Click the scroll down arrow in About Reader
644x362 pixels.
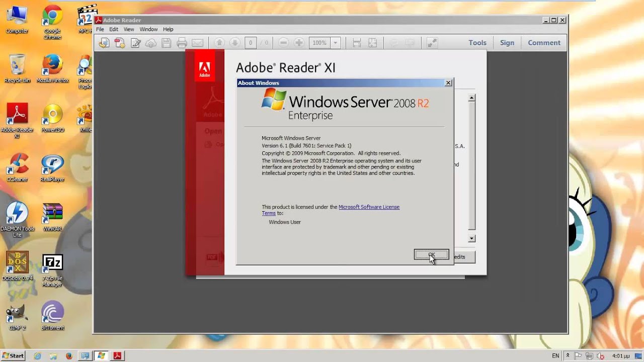point(471,238)
